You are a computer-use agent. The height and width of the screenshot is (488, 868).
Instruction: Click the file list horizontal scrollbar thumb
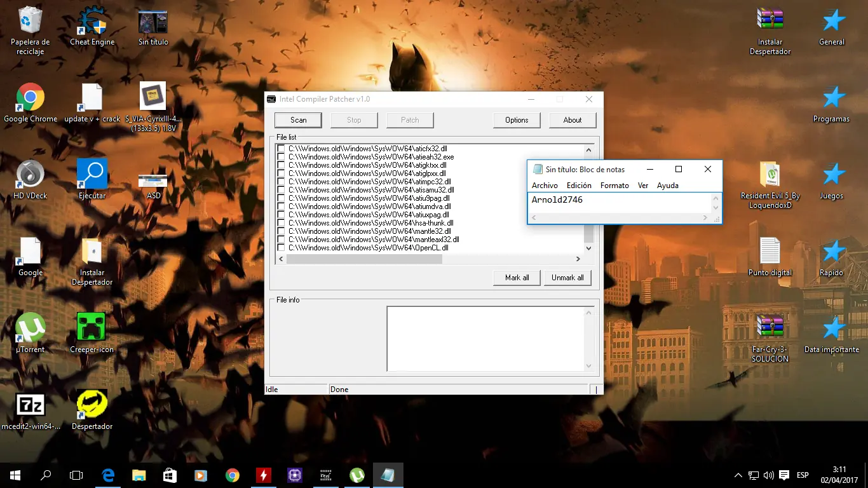(364, 259)
